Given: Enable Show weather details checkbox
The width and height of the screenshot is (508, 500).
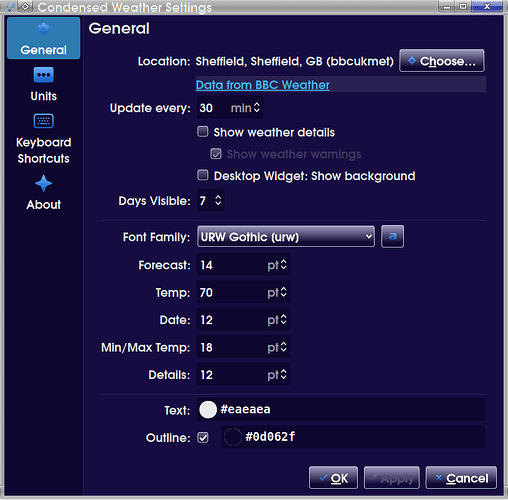Looking at the screenshot, I should click(203, 132).
